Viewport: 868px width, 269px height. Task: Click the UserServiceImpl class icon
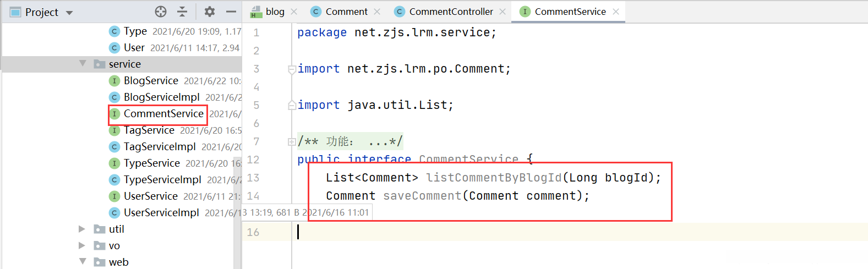click(x=114, y=213)
